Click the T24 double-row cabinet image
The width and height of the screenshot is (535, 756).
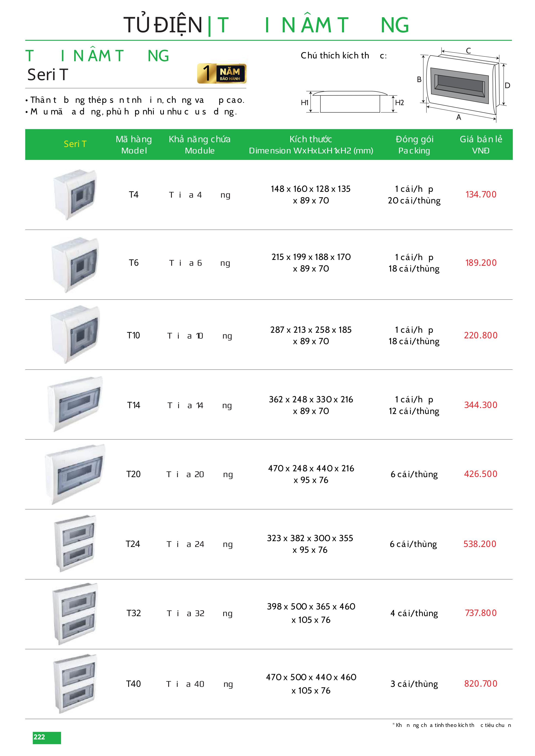75,543
